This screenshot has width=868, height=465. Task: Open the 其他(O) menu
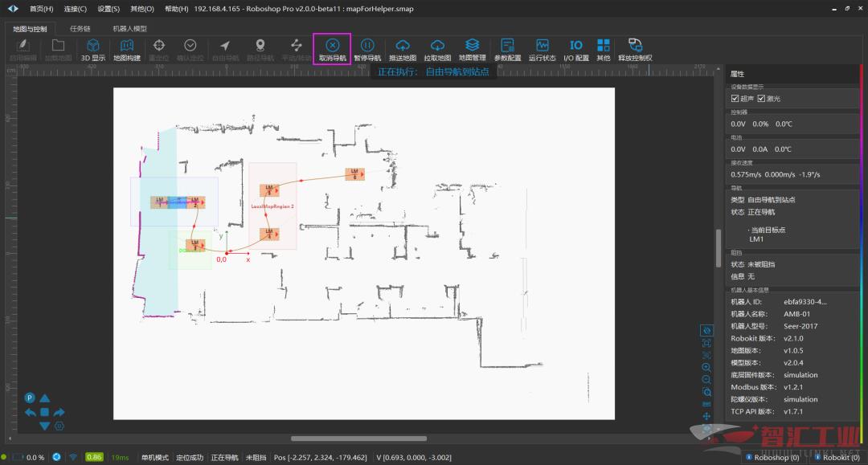click(x=142, y=9)
